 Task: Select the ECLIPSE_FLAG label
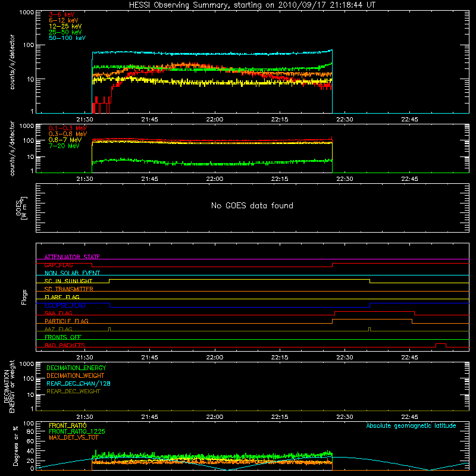(x=65, y=305)
